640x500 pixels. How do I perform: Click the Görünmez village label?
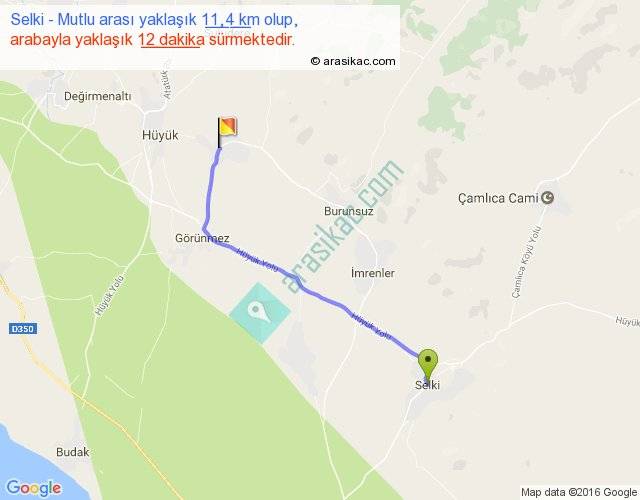point(202,238)
